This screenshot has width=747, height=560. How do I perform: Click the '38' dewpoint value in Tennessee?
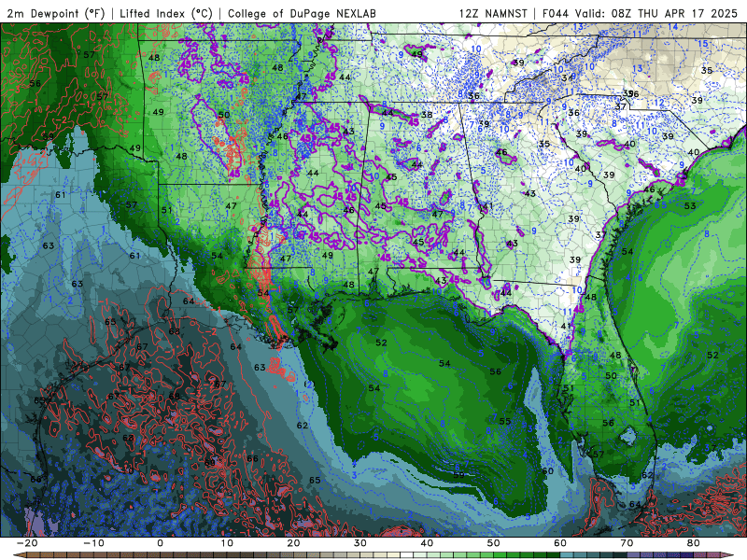tap(427, 114)
